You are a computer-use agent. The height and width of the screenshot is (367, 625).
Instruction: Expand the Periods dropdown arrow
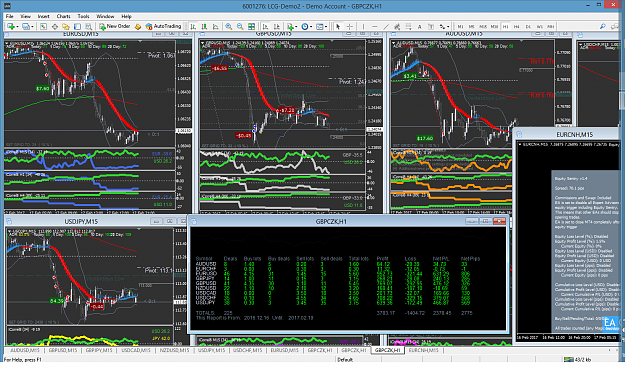tap(311, 27)
